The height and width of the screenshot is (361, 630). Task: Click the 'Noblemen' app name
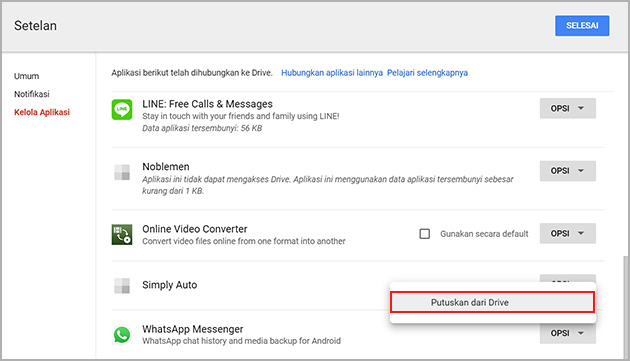166,166
